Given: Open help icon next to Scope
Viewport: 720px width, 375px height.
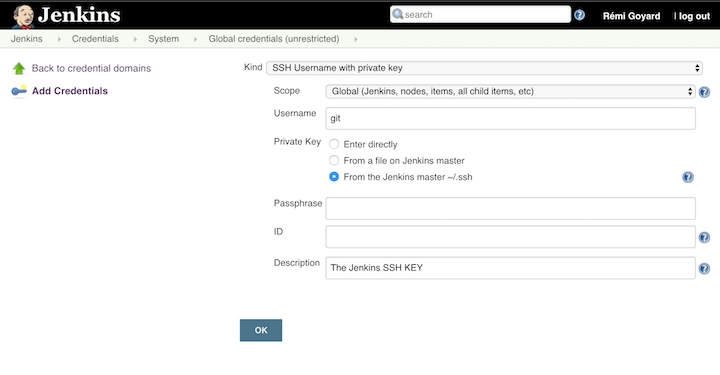Looking at the screenshot, I should tap(704, 92).
